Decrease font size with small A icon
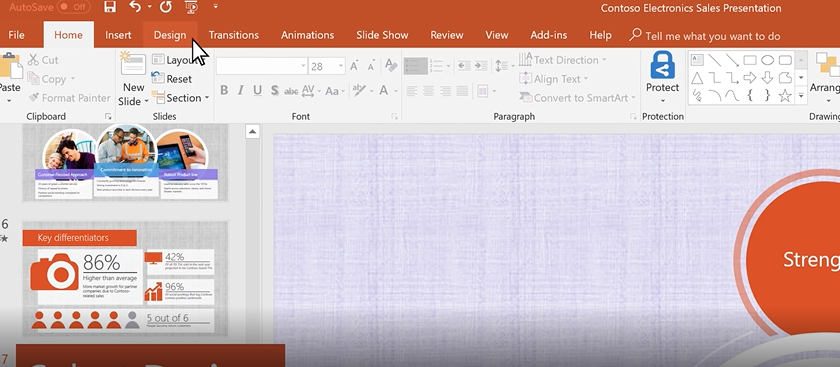The height and width of the screenshot is (367, 840). pyautogui.click(x=371, y=66)
